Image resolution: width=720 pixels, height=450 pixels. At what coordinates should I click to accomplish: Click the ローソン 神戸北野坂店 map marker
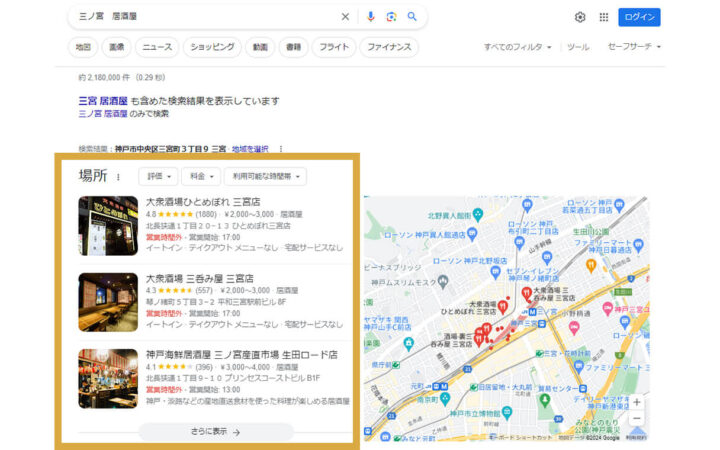(x=495, y=272)
